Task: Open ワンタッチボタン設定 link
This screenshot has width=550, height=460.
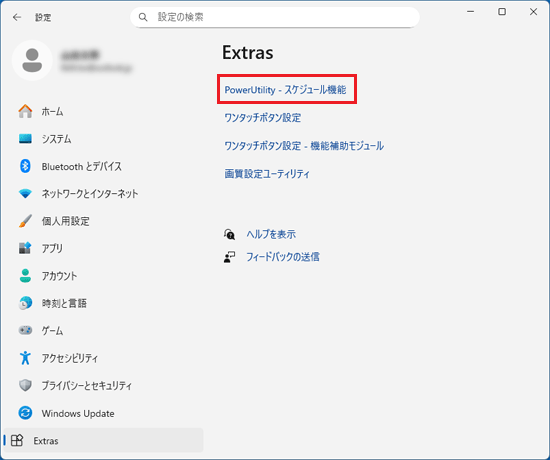Action: pos(263,118)
